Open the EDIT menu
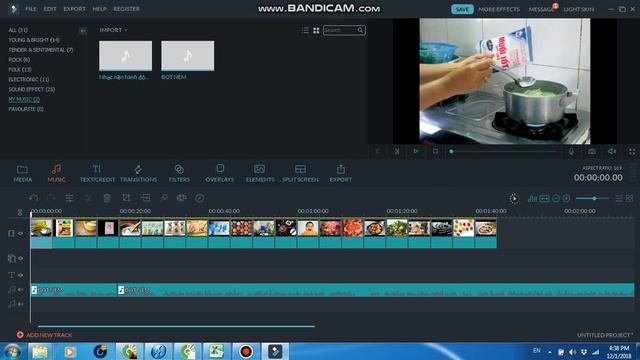 pyautogui.click(x=50, y=9)
